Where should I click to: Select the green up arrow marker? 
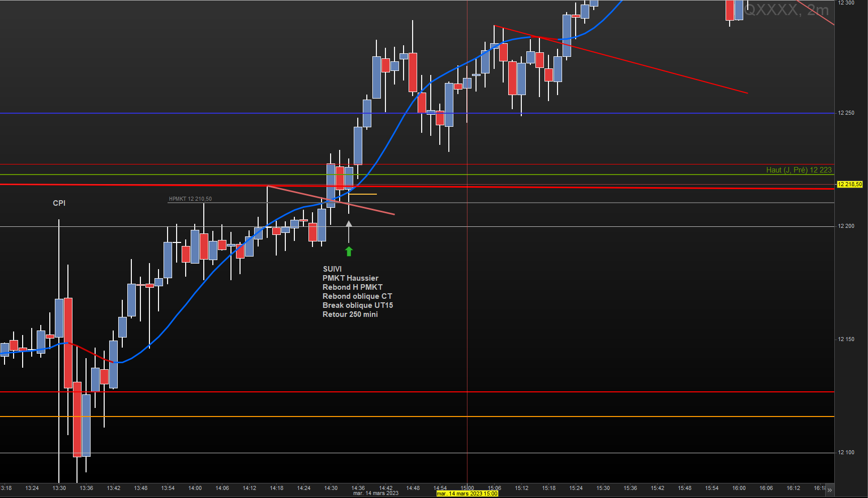click(349, 251)
